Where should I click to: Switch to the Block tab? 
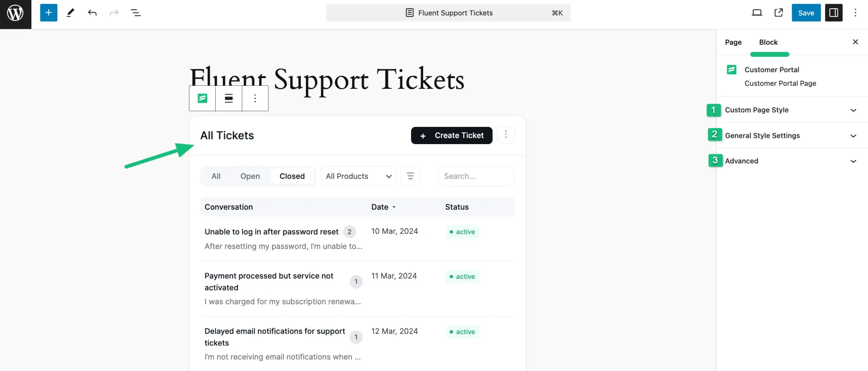click(x=768, y=42)
